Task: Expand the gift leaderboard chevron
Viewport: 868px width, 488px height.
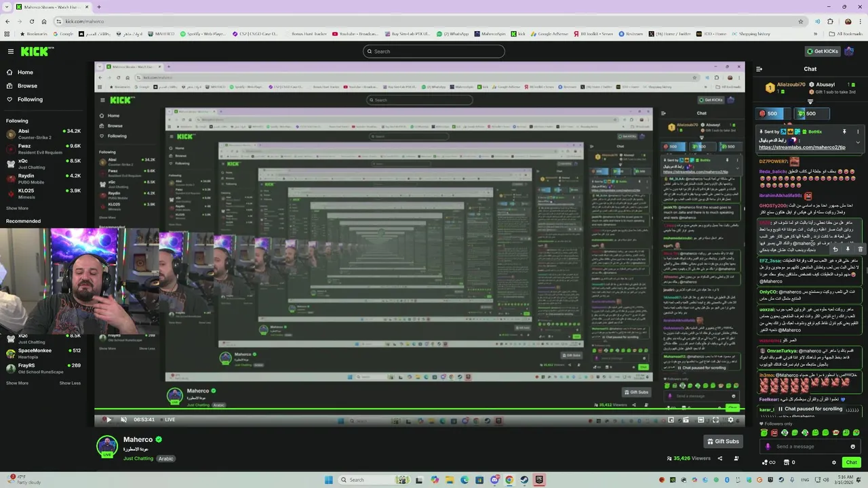Action: pos(810,101)
